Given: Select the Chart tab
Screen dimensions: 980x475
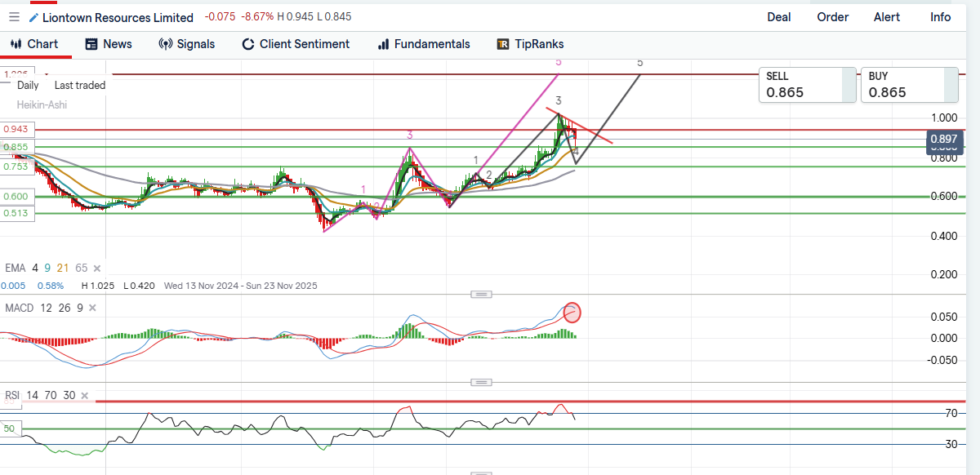Looking at the screenshot, I should (34, 44).
